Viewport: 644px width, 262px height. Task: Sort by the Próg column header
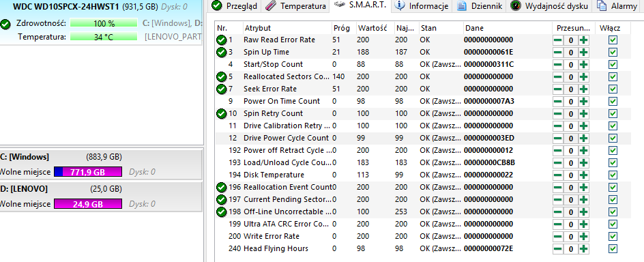343,29
